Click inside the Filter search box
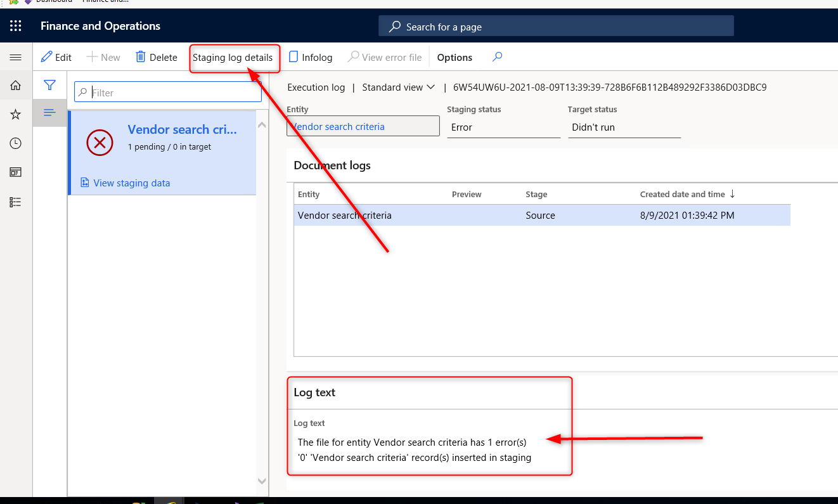This screenshot has width=838, height=504. point(167,92)
